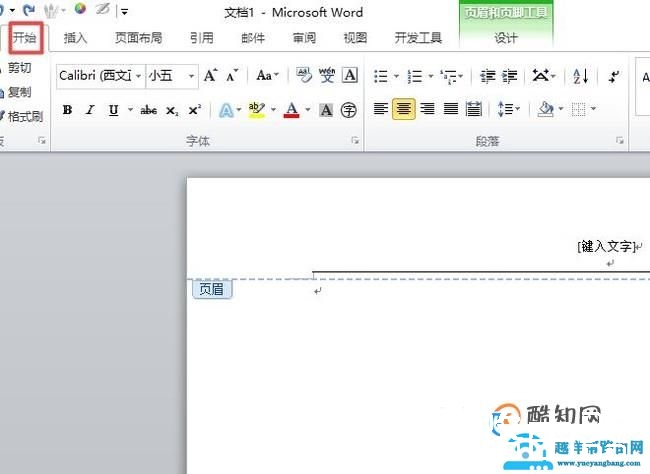Image resolution: width=650 pixels, height=474 pixels.
Task: Increase paragraph indent
Action: [x=509, y=76]
